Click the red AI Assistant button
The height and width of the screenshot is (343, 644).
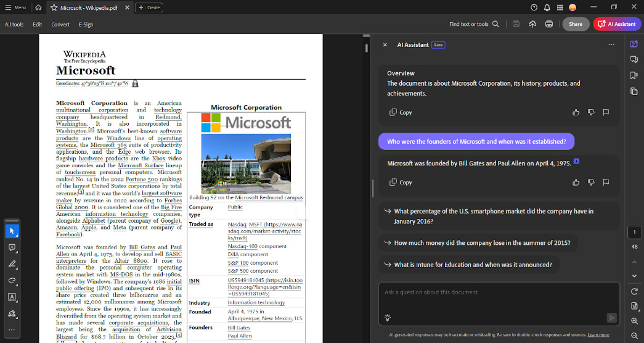point(617,24)
